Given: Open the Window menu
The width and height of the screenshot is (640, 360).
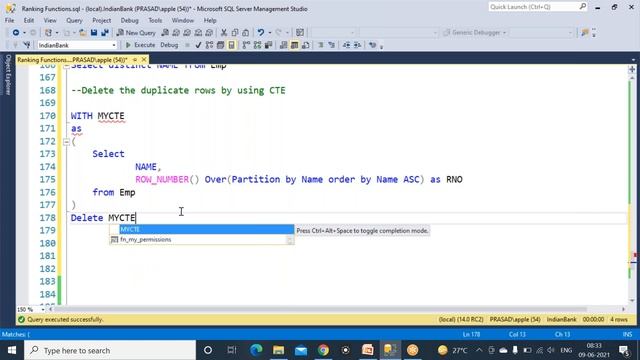Looking at the screenshot, I should (x=182, y=20).
